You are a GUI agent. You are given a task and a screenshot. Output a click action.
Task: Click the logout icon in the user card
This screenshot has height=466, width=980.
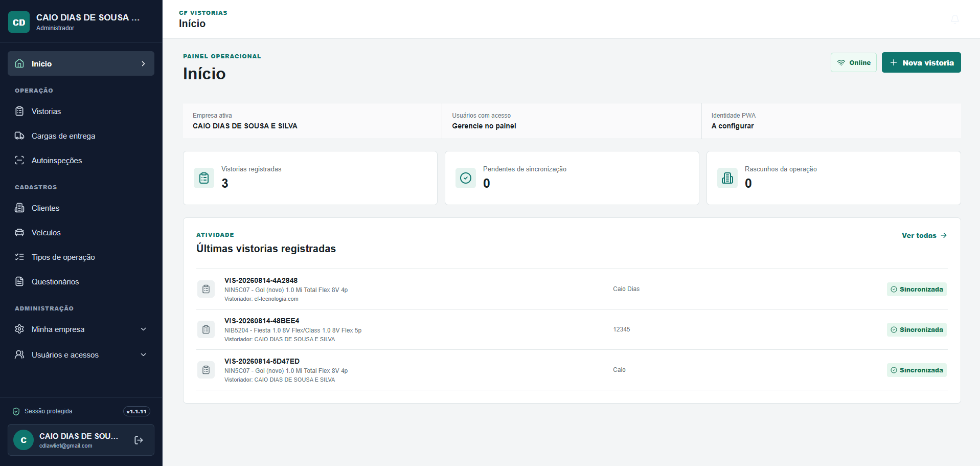(x=139, y=440)
